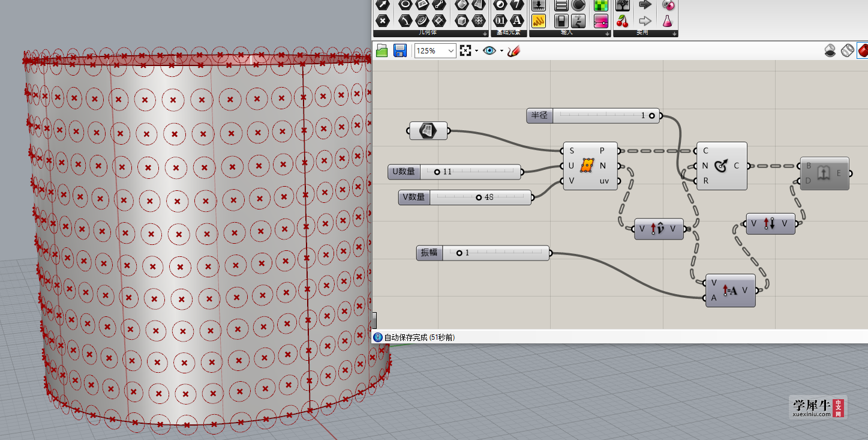The image size is (868, 440).
Task: Select the Point component icon with white X
Action: pyautogui.click(x=383, y=20)
